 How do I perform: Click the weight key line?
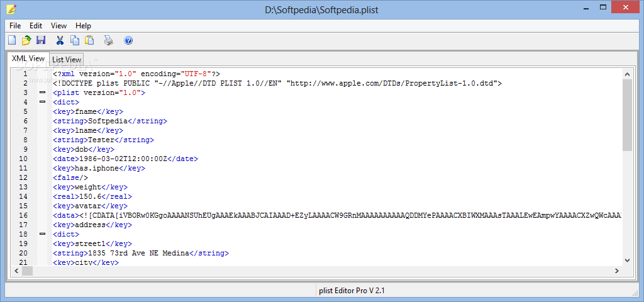[90, 187]
